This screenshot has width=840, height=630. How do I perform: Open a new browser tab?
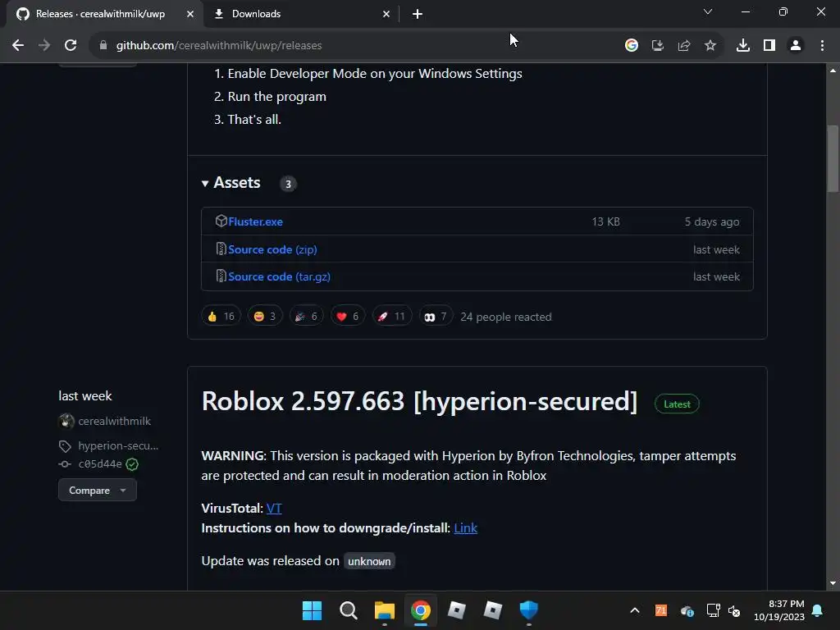click(418, 15)
